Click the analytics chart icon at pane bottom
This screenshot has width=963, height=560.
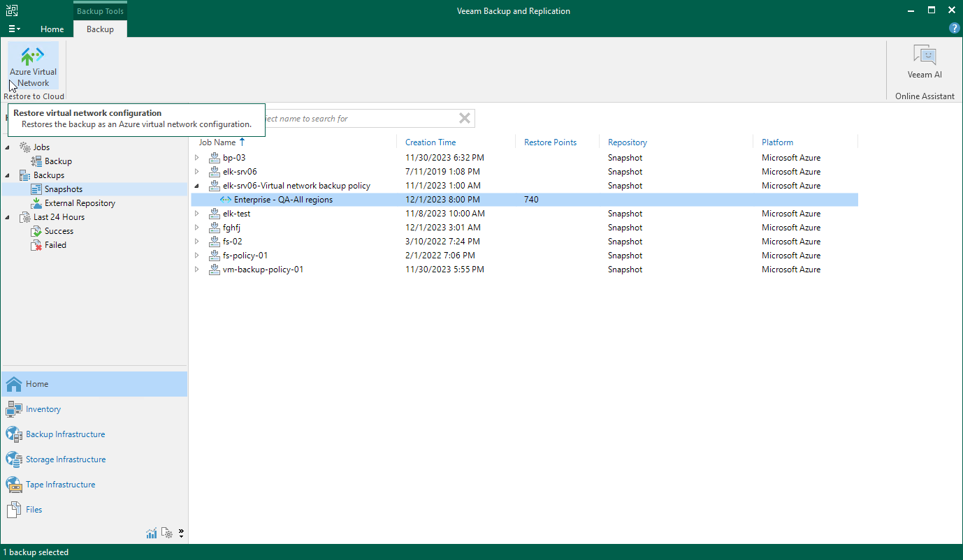click(x=152, y=533)
